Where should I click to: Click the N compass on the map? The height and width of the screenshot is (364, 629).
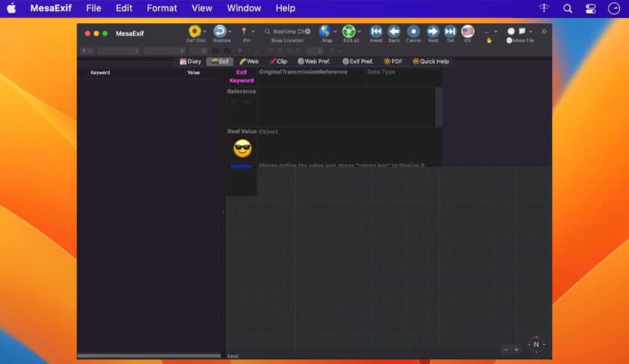point(536,344)
